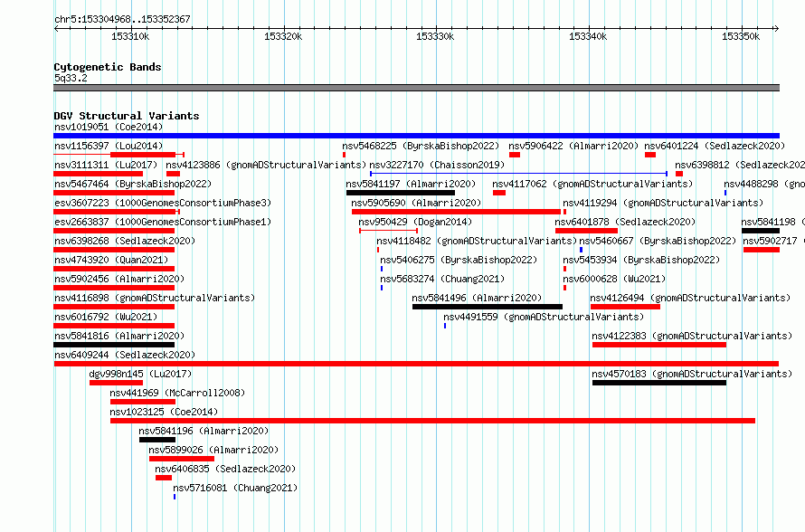Click nsv4122383 (gnomADStructuralVariants) label
805x532 pixels.
click(692, 336)
